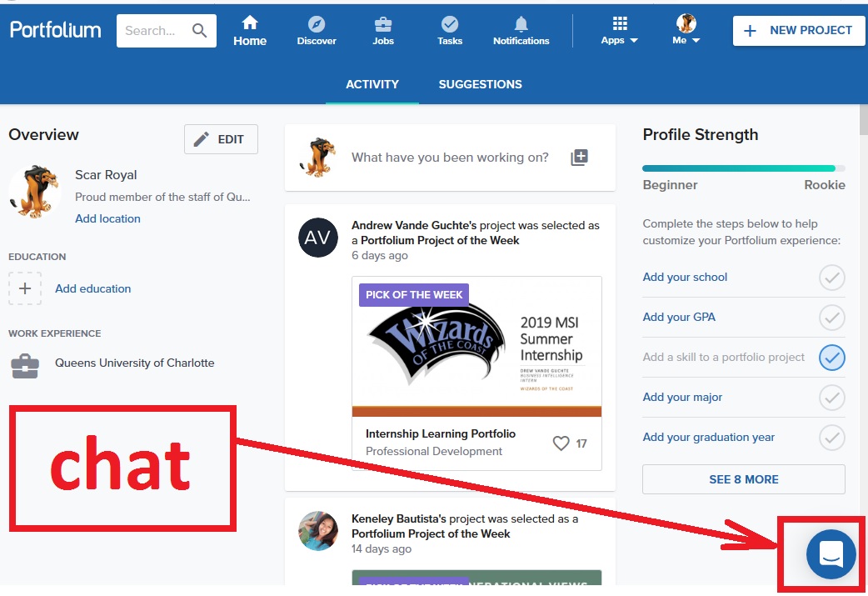Open the Apps grid icon
The height and width of the screenshot is (596, 868).
(x=620, y=23)
